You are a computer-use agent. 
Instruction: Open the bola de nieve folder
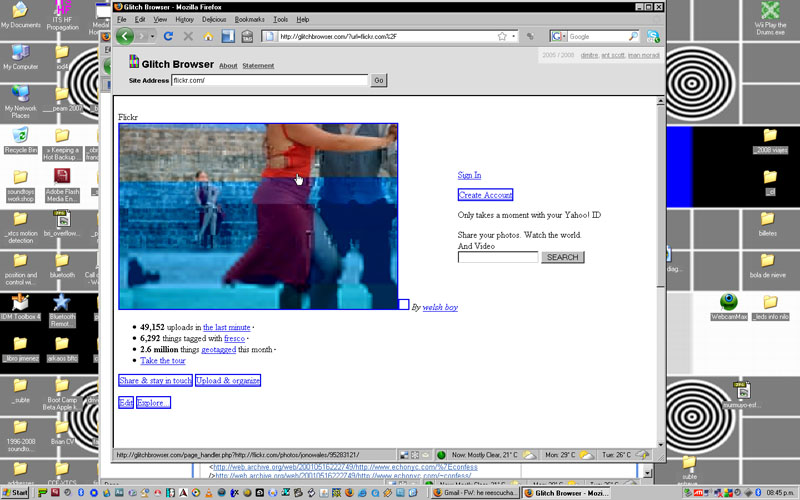click(767, 265)
